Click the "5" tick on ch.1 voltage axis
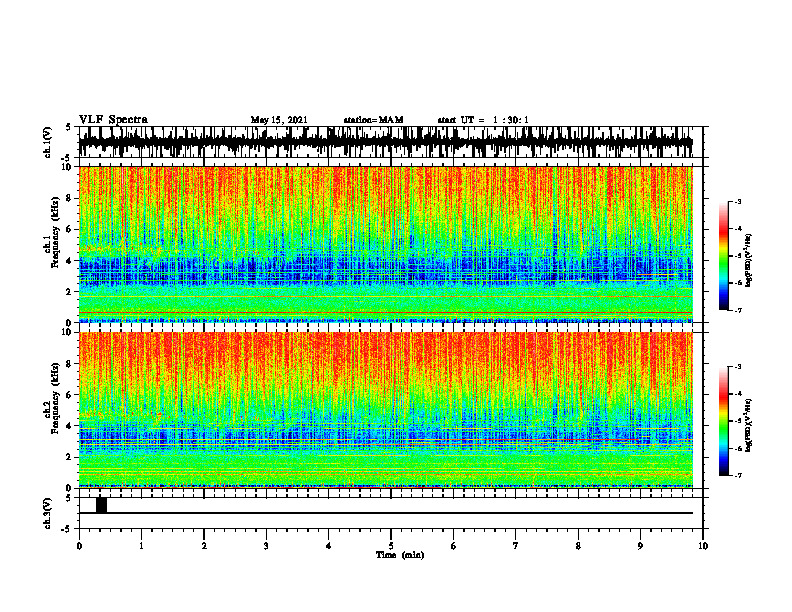 point(69,128)
